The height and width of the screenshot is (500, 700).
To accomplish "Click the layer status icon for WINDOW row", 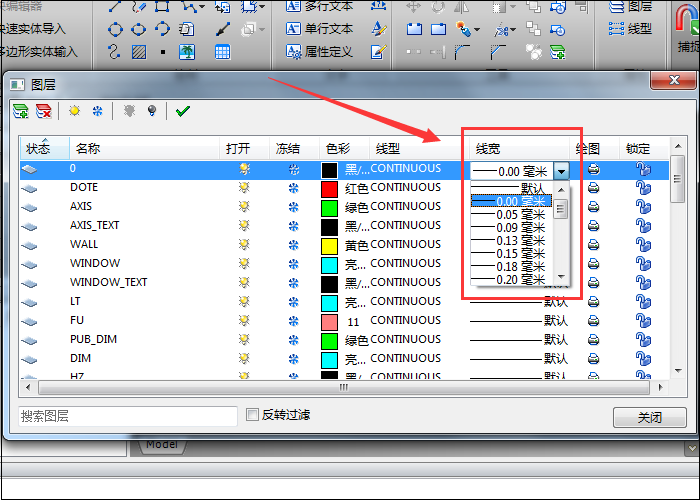I will 29,264.
